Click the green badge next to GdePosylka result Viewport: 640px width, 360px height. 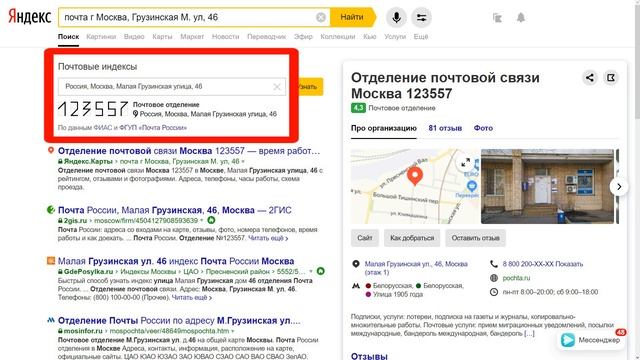320,271
